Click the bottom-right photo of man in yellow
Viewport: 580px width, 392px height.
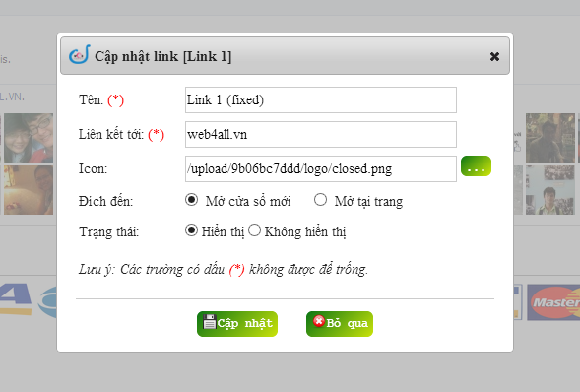[x=550, y=190]
